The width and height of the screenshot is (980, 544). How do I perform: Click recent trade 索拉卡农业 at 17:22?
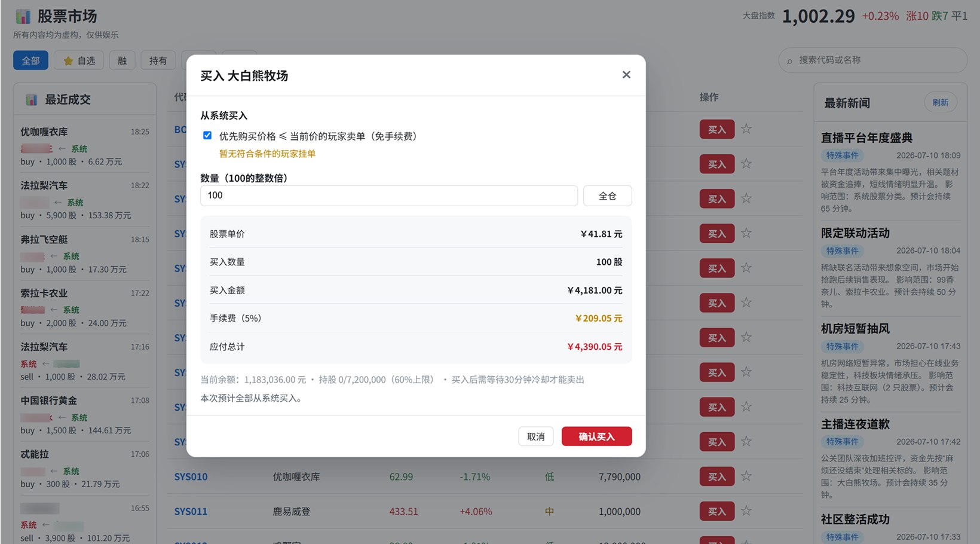tap(85, 307)
